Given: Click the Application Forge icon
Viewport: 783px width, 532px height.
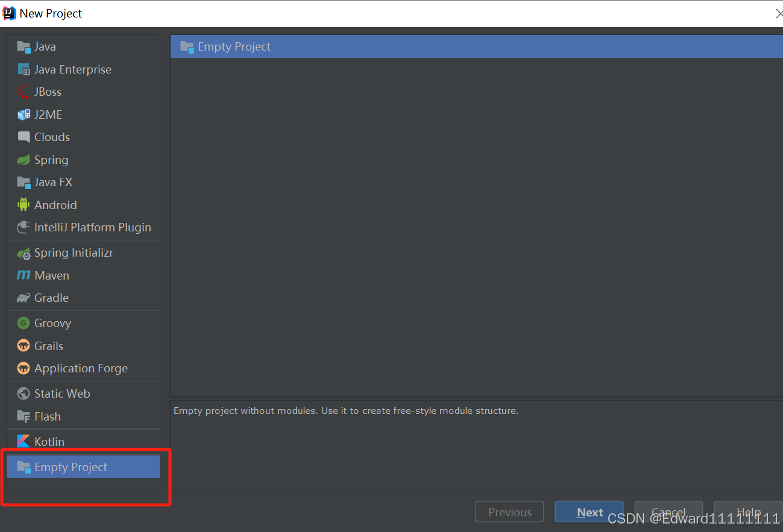Looking at the screenshot, I should (x=24, y=368).
